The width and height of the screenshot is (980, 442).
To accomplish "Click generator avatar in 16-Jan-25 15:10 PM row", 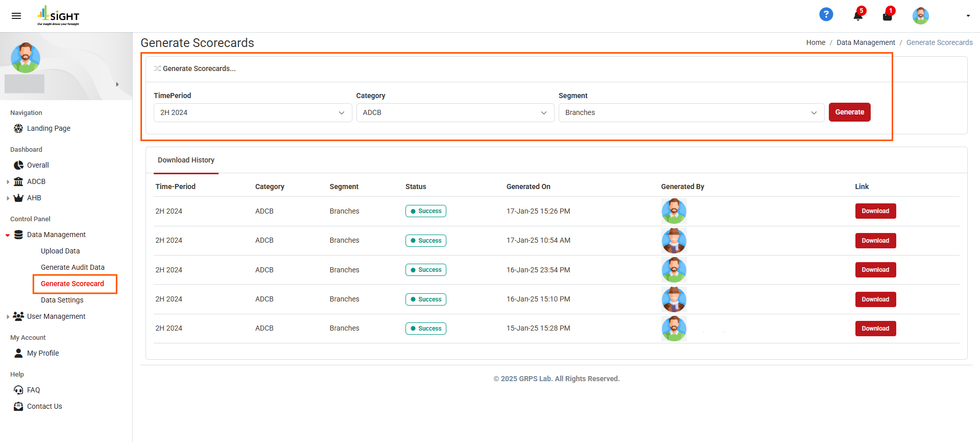I will click(x=674, y=299).
